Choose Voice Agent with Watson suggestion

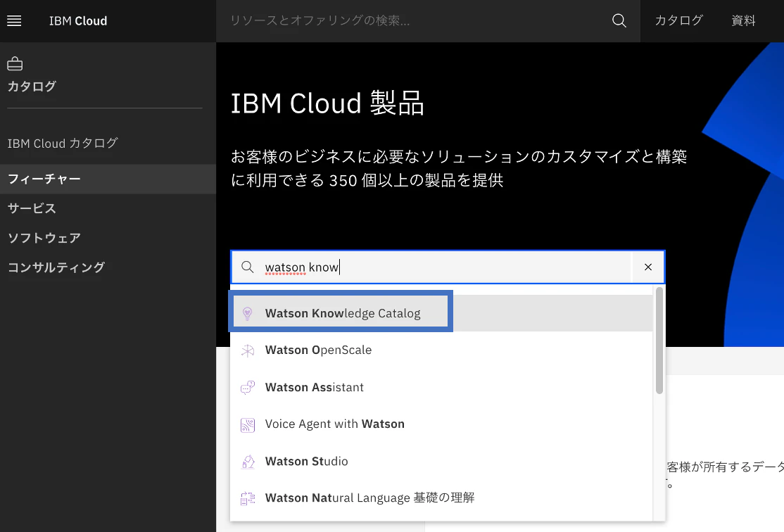pos(441,424)
